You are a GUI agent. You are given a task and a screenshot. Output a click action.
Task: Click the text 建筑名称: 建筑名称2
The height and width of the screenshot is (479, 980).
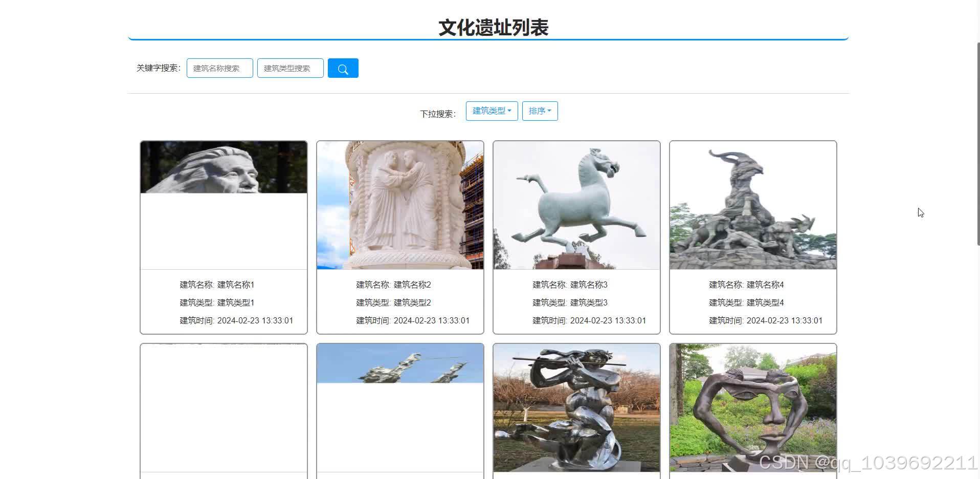tap(393, 285)
